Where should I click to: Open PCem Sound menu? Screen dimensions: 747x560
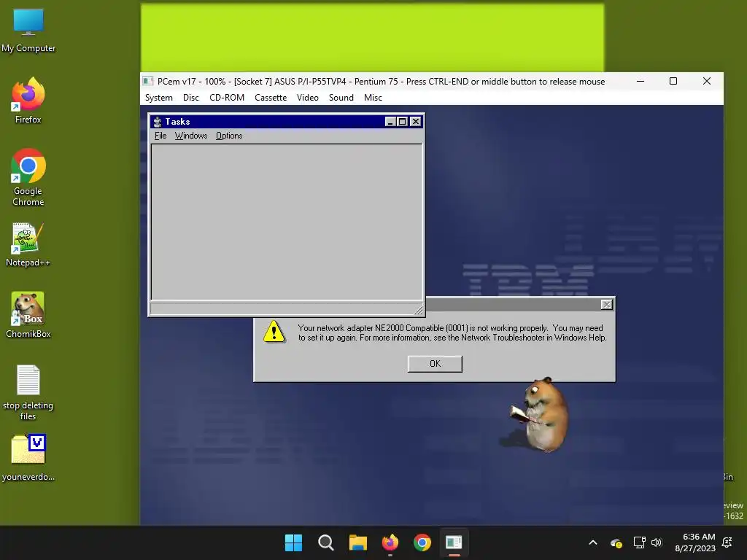[341, 98]
